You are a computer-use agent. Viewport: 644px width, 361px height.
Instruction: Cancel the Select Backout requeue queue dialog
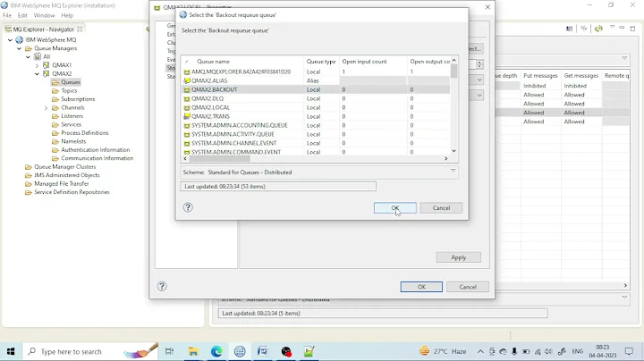pyautogui.click(x=441, y=208)
